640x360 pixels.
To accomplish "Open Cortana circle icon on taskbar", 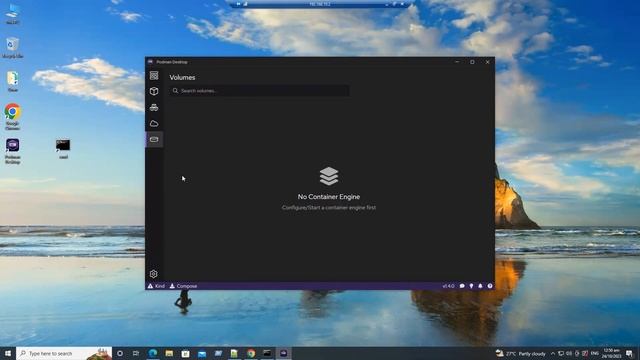I will [120, 353].
